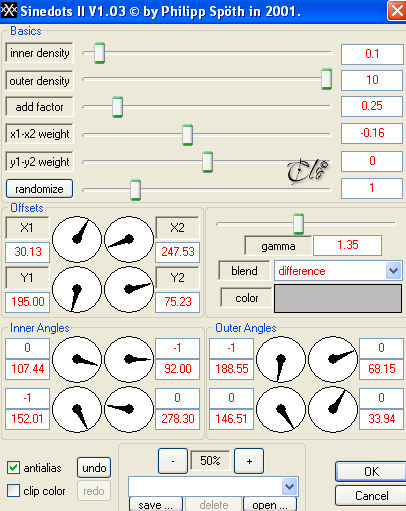Screen dimensions: 406x511
Task: Click the X1 offset angle dial
Action: [77, 239]
